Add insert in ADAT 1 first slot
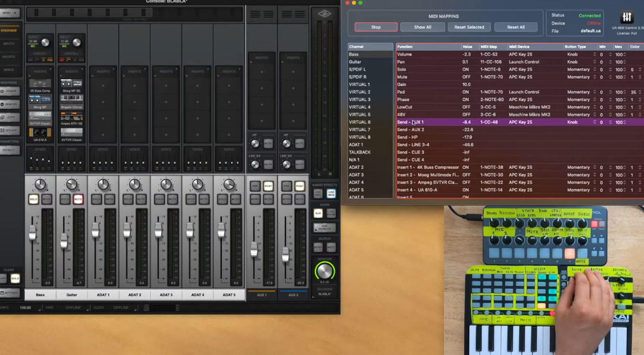 coord(103,86)
